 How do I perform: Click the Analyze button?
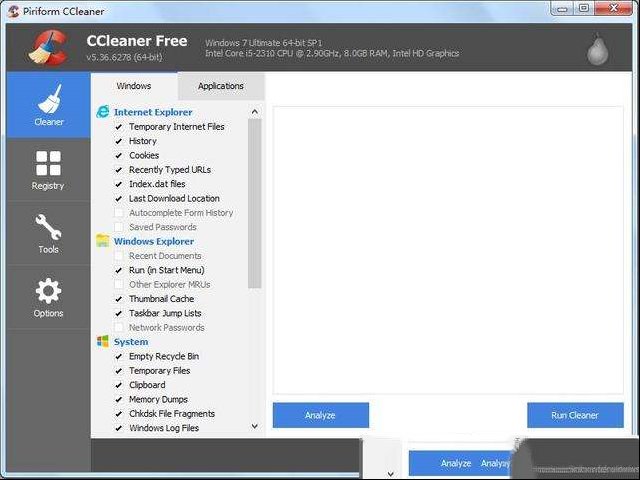(x=321, y=415)
